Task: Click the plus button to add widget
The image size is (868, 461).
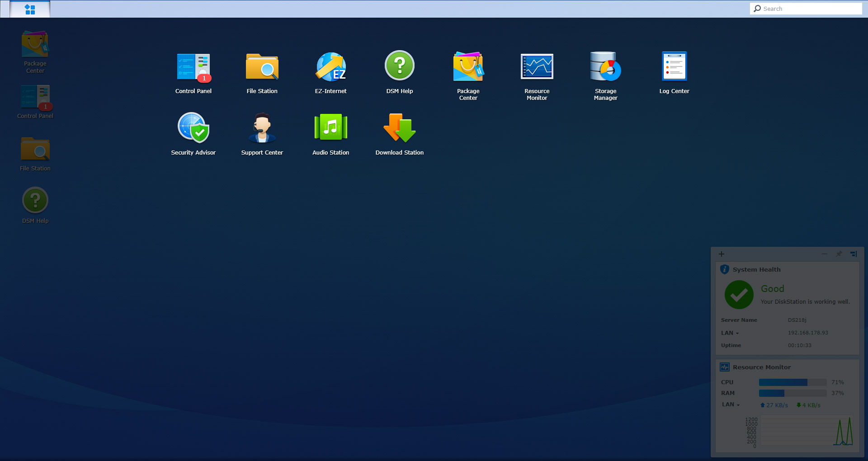Action: tap(722, 254)
